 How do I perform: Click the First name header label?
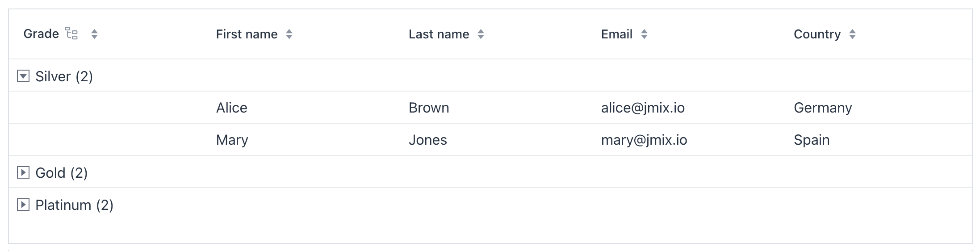point(247,34)
